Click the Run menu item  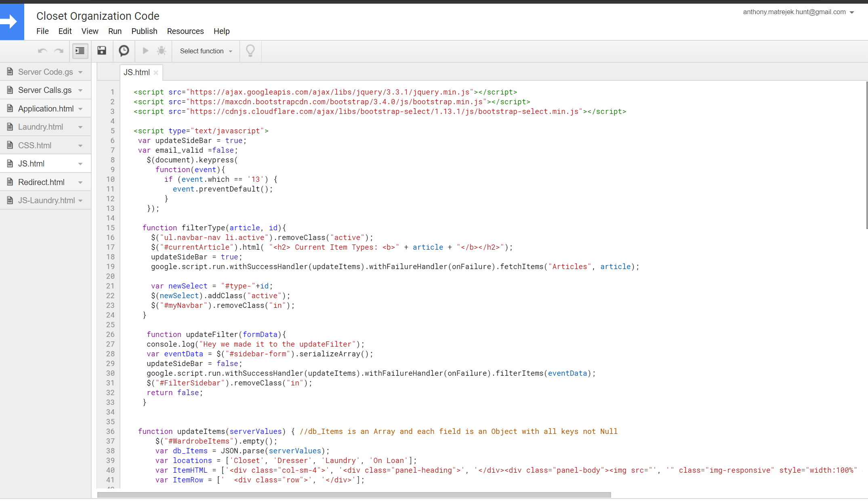click(114, 31)
